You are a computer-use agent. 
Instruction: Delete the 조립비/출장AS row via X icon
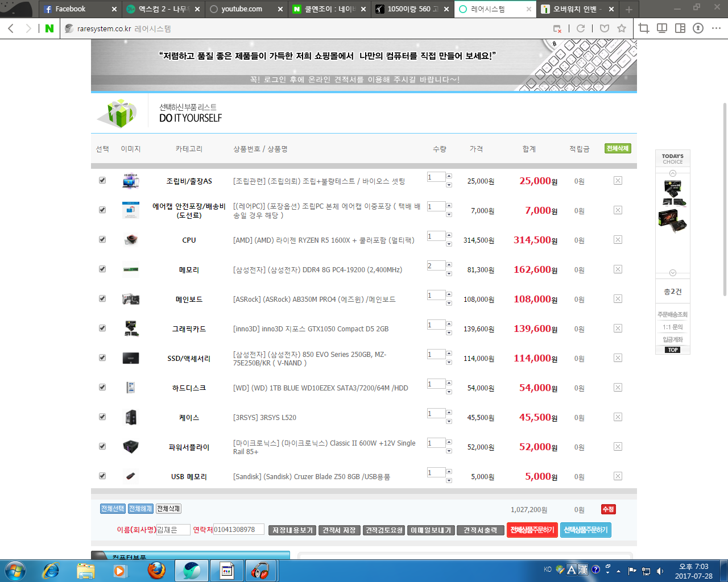[618, 181]
